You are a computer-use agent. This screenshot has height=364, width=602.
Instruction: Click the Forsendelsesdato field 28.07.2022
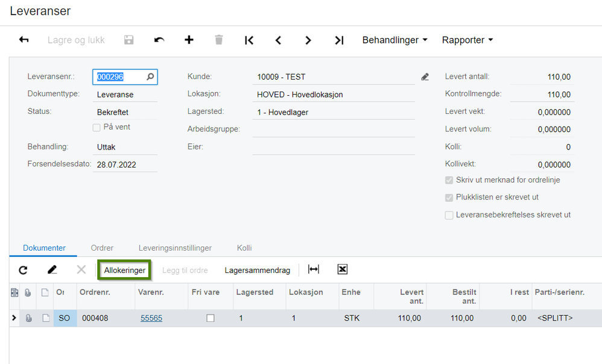125,165
